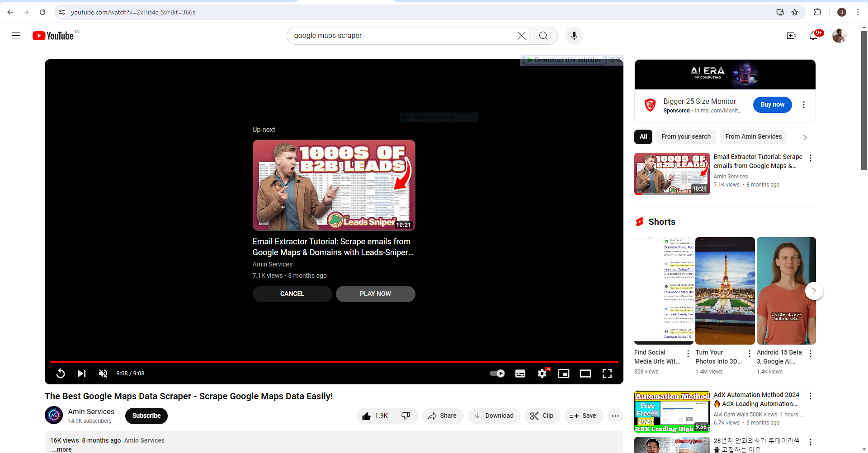The width and height of the screenshot is (868, 453).
Task: Reload the current page
Action: click(x=42, y=12)
